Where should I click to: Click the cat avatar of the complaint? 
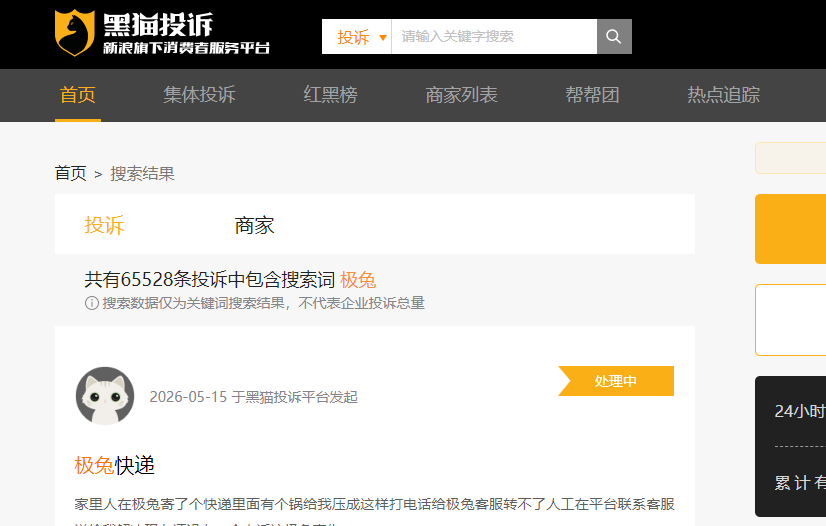[105, 396]
